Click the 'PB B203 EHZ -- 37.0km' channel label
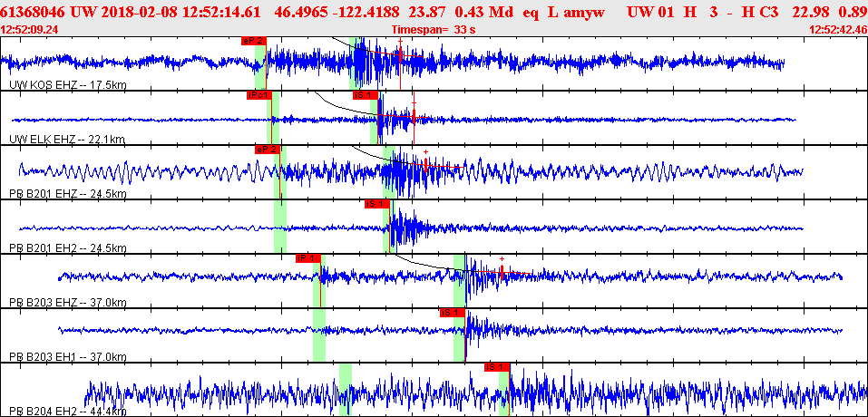868x417 pixels. click(x=67, y=303)
